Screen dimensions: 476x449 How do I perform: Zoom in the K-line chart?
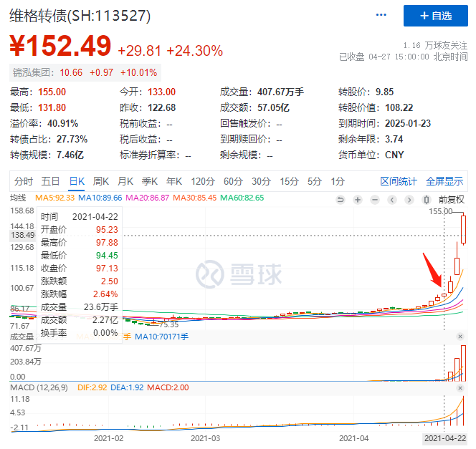tap(358, 200)
